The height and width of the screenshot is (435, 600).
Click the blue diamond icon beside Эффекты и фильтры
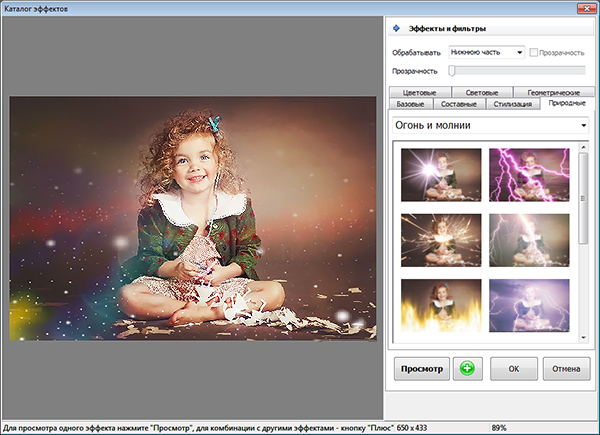tap(398, 30)
